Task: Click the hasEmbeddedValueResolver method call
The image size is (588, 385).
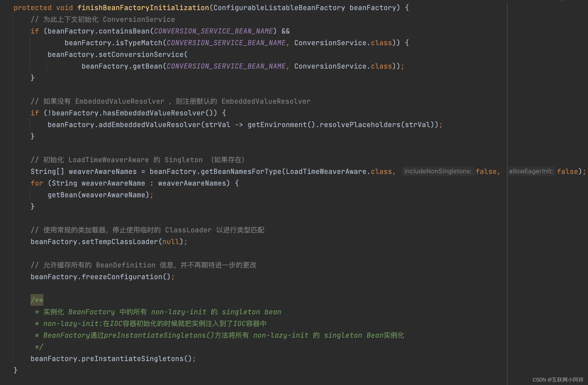Action: (154, 113)
